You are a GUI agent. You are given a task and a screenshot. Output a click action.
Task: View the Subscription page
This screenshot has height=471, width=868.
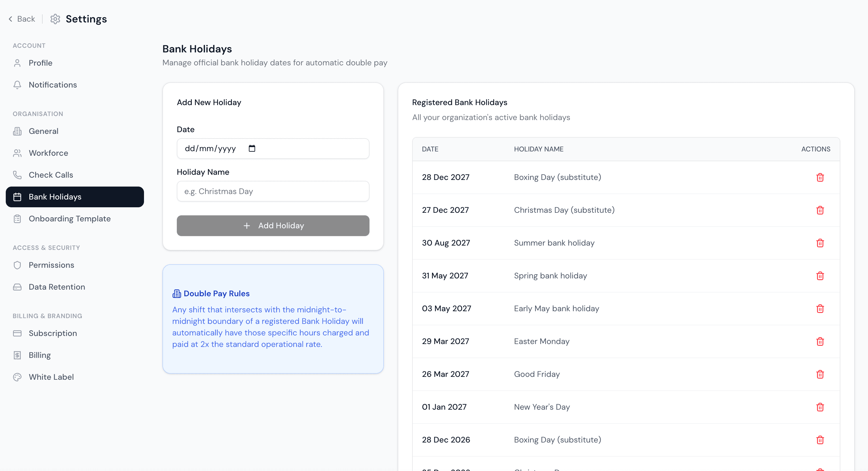(x=75, y=333)
